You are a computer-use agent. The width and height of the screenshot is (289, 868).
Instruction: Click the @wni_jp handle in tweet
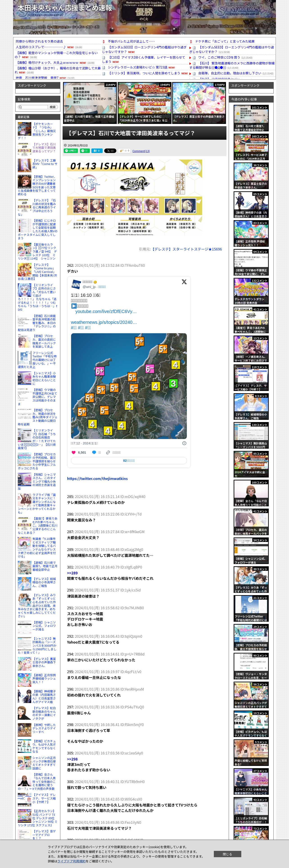click(89, 287)
